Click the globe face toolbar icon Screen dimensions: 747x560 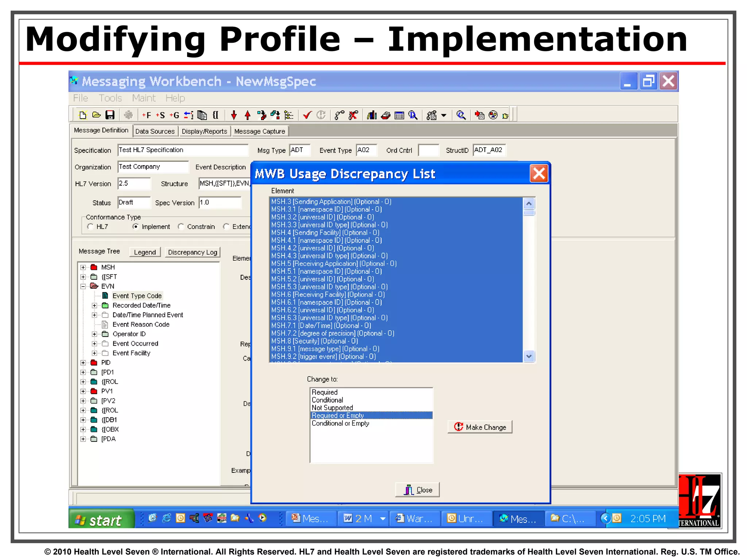click(493, 115)
